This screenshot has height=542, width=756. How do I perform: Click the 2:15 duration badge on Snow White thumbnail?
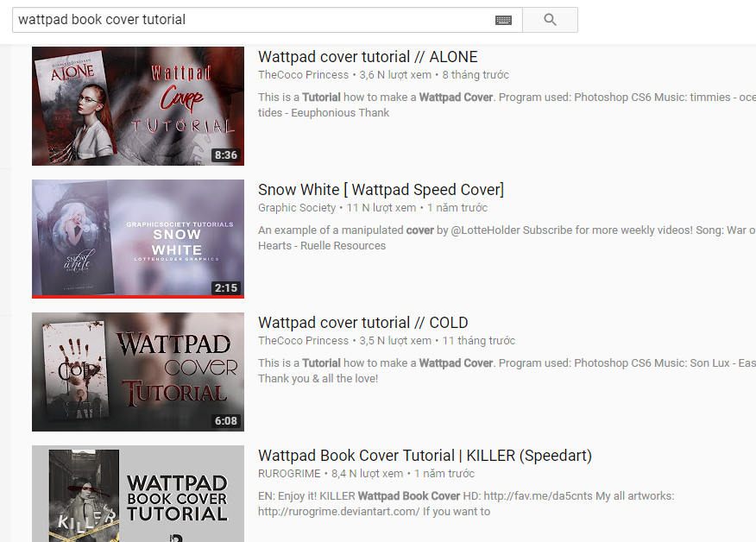tap(226, 288)
